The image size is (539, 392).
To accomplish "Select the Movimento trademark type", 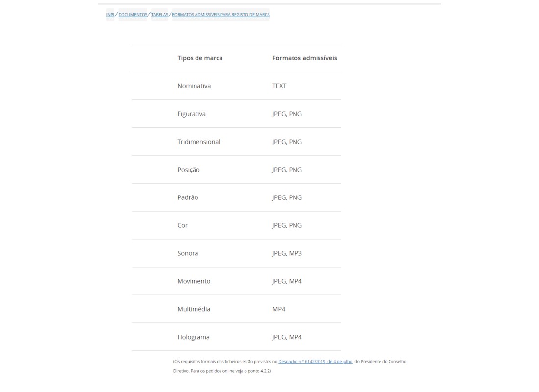I will [194, 281].
